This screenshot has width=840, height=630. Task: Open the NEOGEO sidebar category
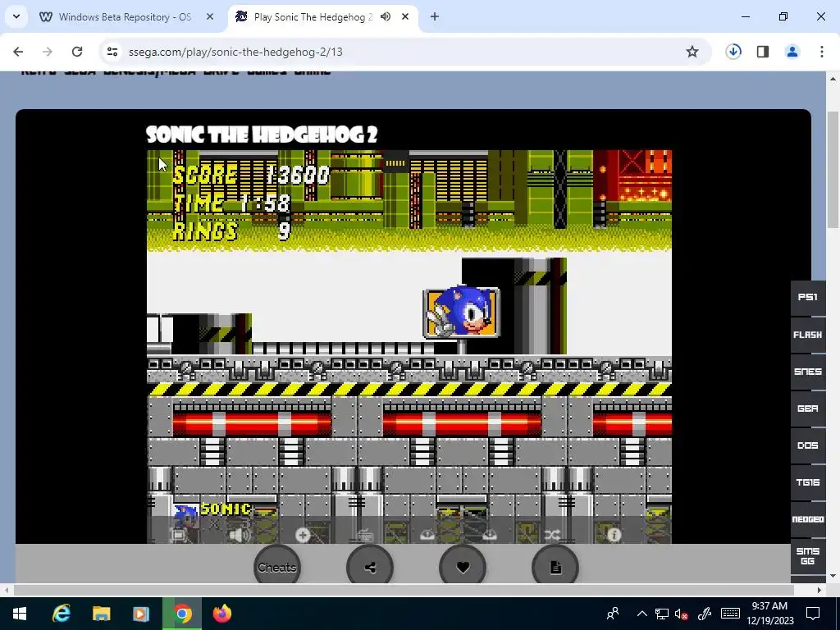[808, 519]
